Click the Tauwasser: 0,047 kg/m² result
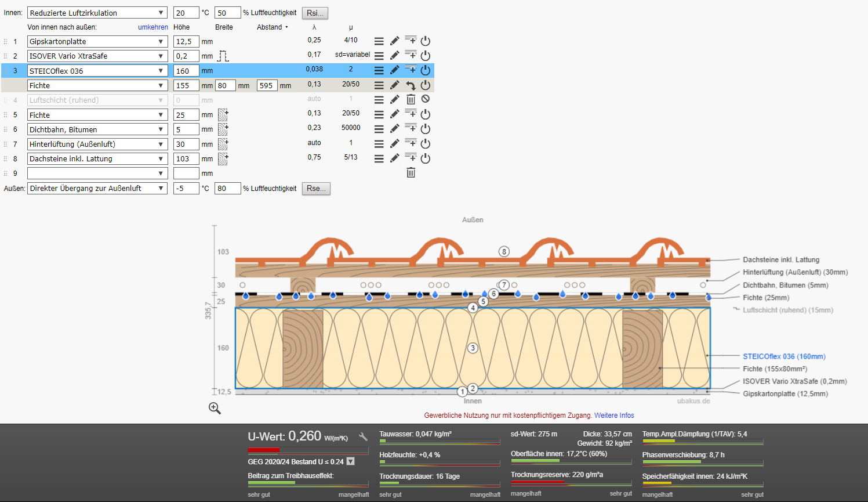The width and height of the screenshot is (868, 502). (415, 434)
